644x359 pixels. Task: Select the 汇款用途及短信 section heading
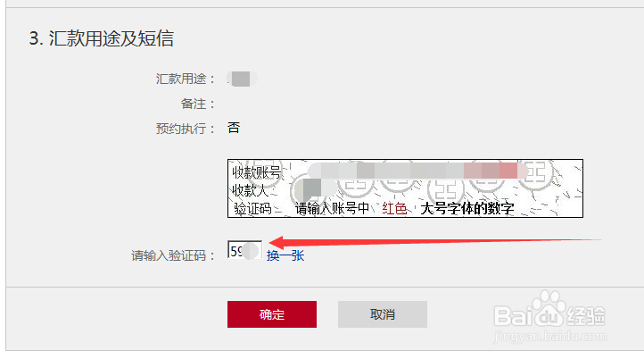[x=102, y=38]
